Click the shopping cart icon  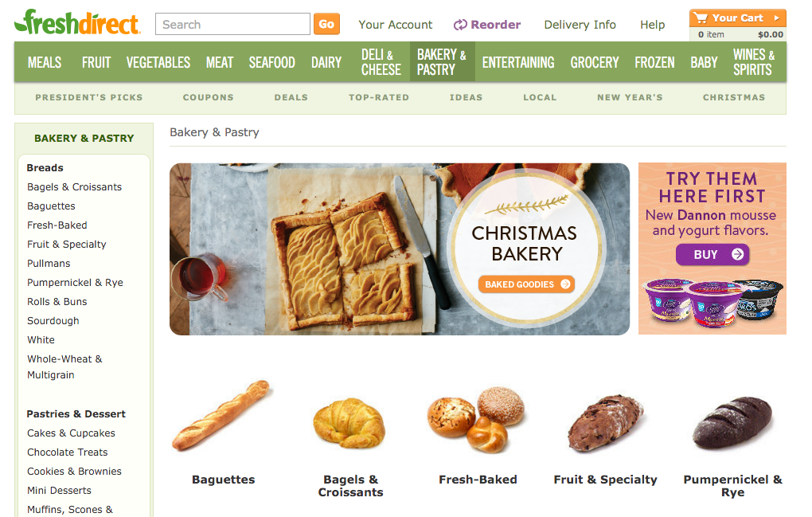tap(701, 18)
